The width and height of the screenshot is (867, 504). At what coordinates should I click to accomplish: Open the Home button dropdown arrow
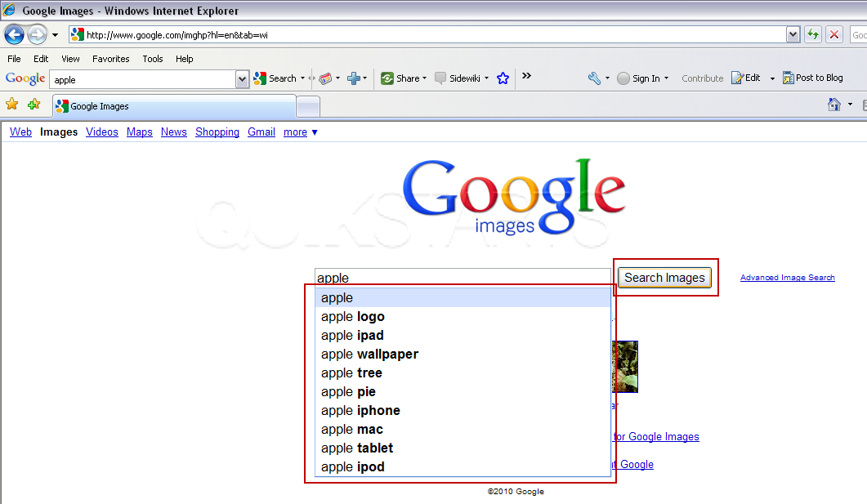click(850, 104)
